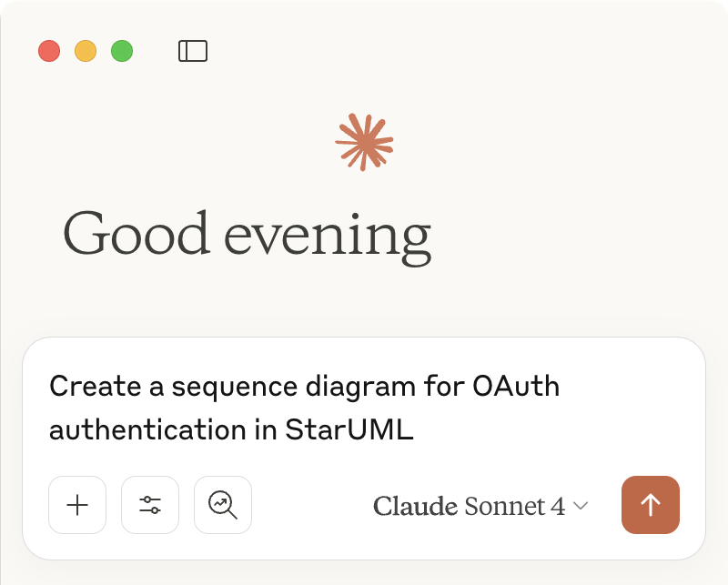Screen dimensions: 728x585
Task: Enable the research magnifier icon
Action: pyautogui.click(x=223, y=504)
